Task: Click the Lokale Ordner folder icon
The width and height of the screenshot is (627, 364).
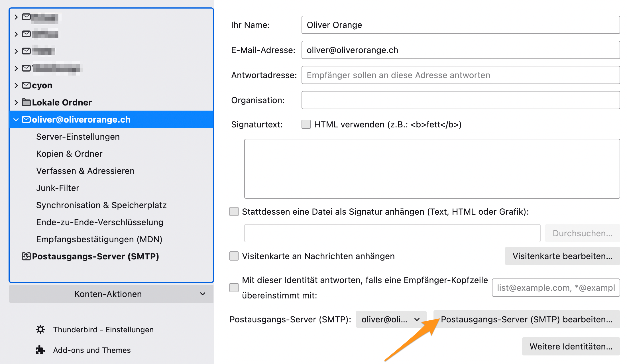Action: (26, 102)
